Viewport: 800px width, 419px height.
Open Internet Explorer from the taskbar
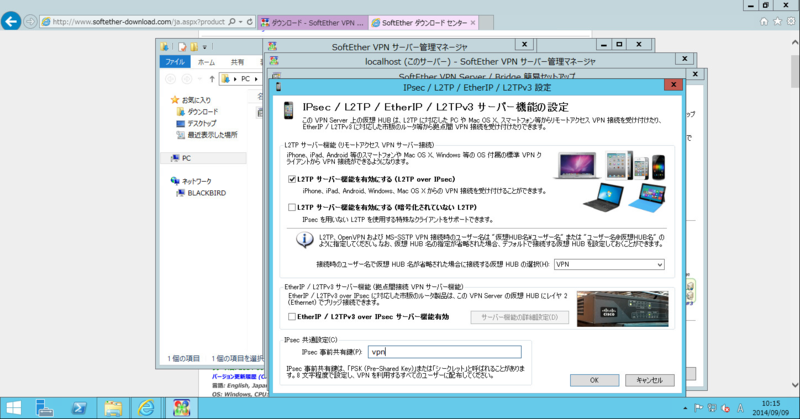coord(146,408)
